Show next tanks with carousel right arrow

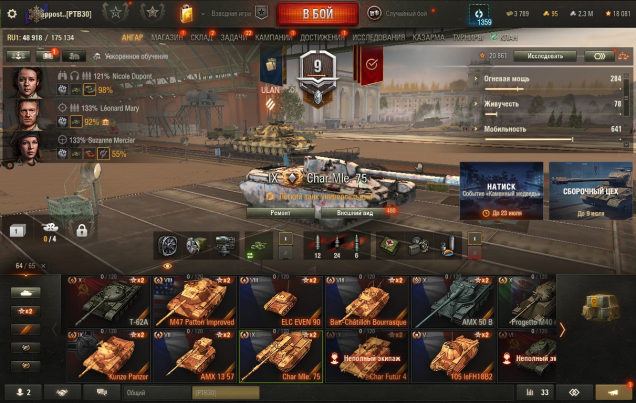pyautogui.click(x=562, y=330)
